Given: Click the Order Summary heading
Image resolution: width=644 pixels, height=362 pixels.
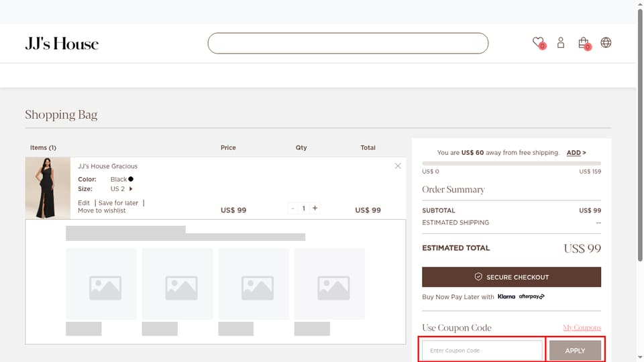Looking at the screenshot, I should point(453,189).
